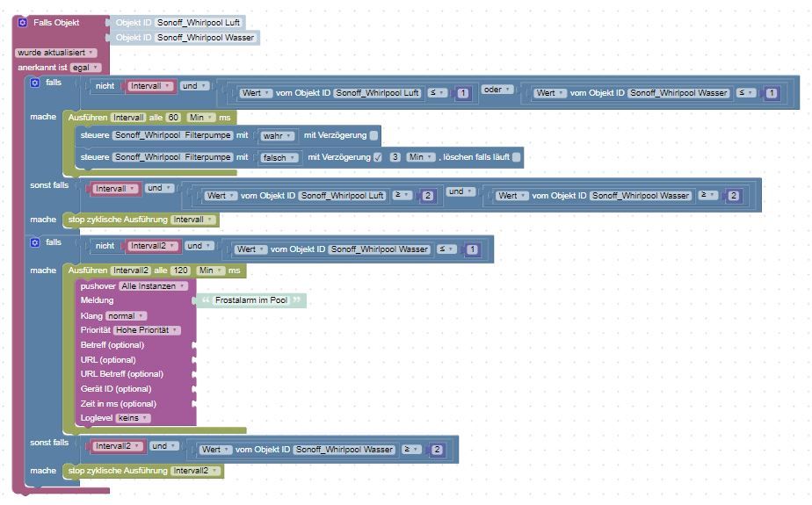Open the gear mutator on Falls Objekt block
The width and height of the screenshot is (812, 505).
pyautogui.click(x=22, y=23)
